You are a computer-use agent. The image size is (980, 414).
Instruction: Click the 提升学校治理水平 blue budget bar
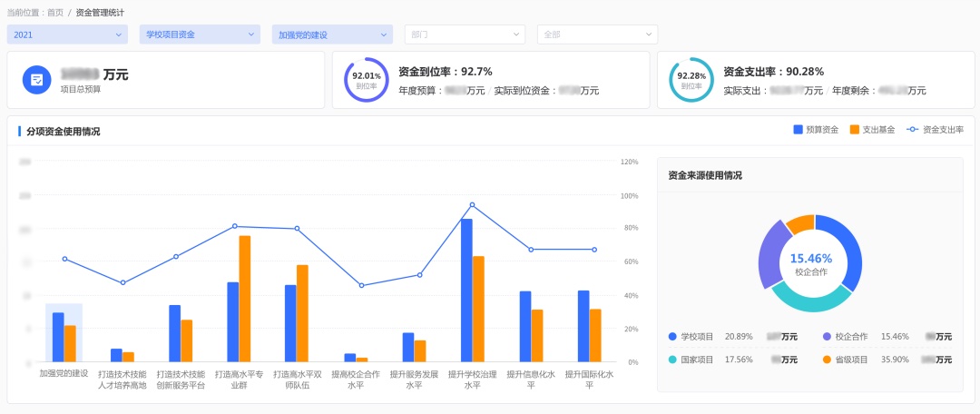click(x=466, y=291)
